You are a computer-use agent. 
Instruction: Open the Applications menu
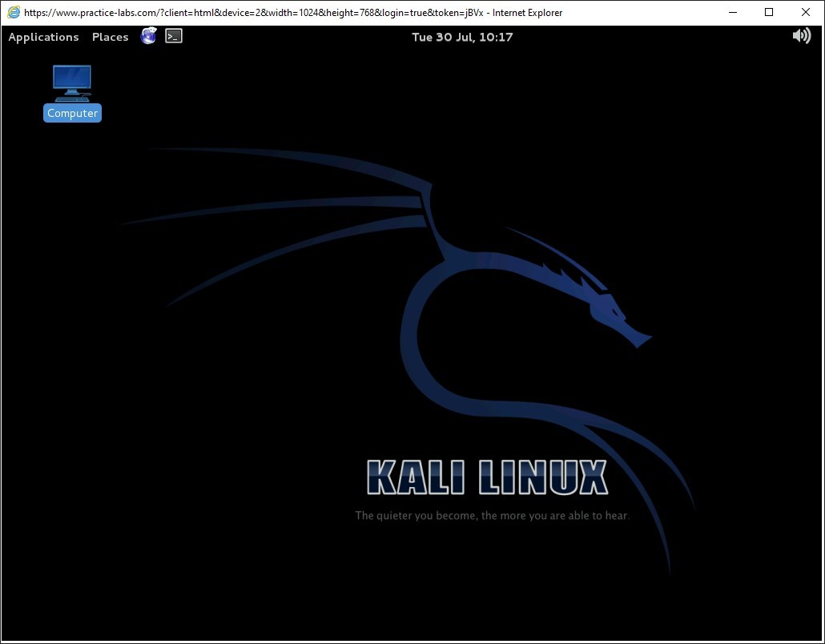(43, 37)
